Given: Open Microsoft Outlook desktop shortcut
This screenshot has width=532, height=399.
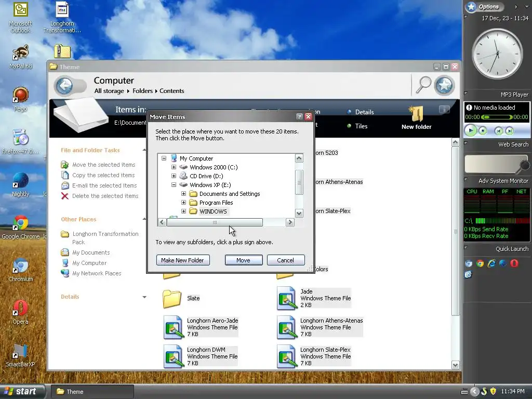Looking at the screenshot, I should pos(20,18).
